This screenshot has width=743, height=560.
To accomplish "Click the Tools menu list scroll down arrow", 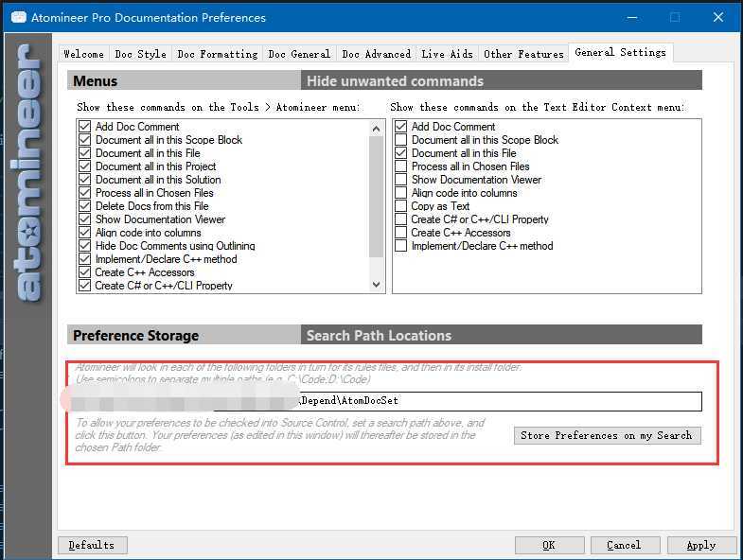I will coord(377,285).
